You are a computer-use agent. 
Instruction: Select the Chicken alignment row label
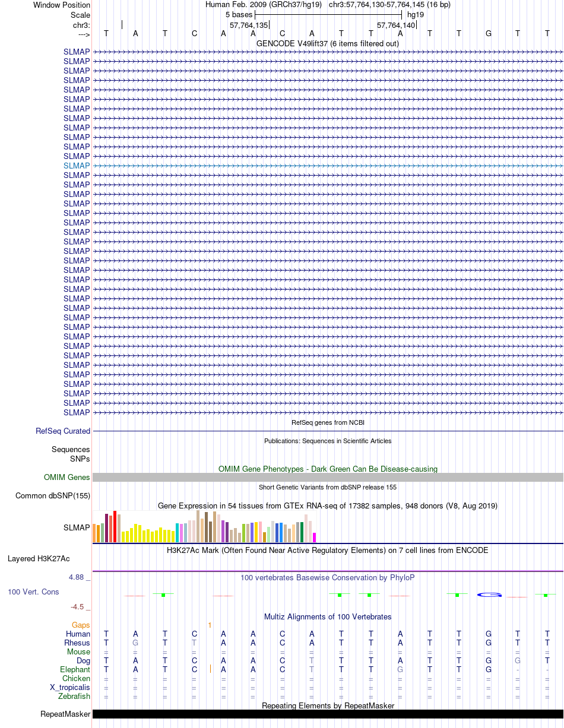point(76,679)
